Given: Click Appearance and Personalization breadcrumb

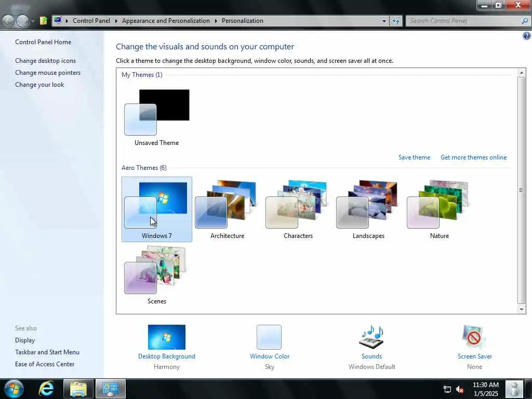Looking at the screenshot, I should coord(166,21).
